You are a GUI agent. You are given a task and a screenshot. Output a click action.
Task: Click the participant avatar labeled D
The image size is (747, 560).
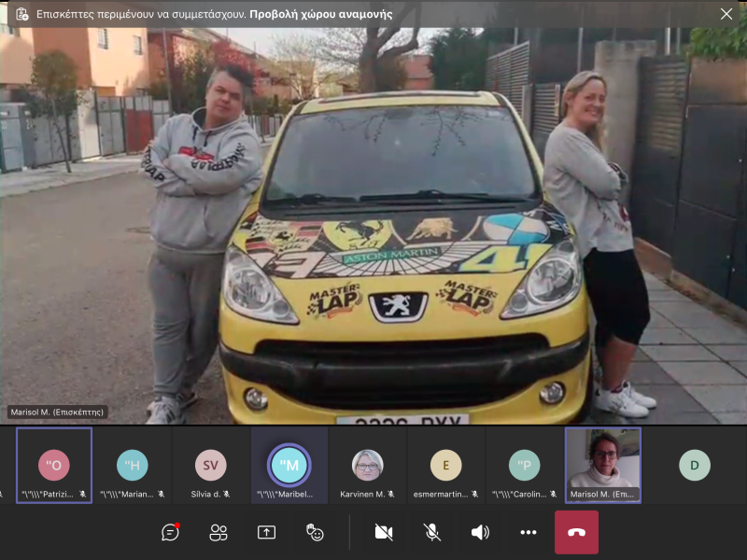point(694,465)
